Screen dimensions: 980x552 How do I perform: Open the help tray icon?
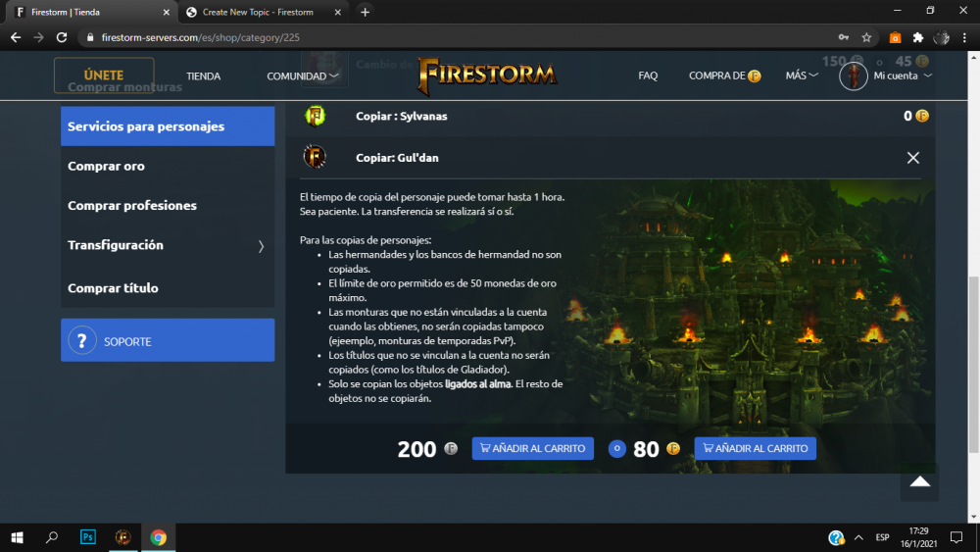(836, 537)
